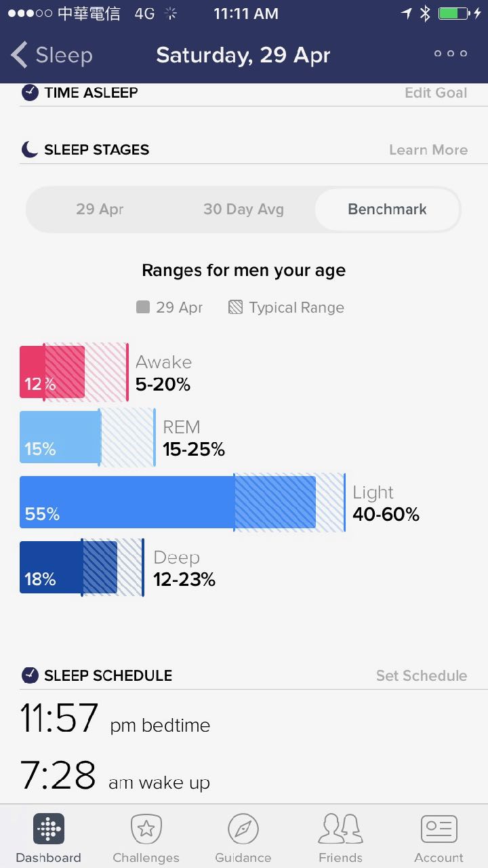Open the Guidance compass icon
This screenshot has width=488, height=868.
coord(243,829)
